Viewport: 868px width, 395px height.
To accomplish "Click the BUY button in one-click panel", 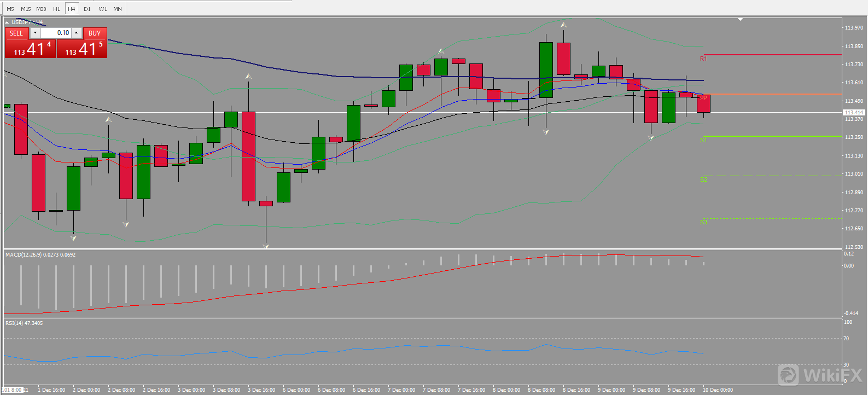I will (95, 33).
